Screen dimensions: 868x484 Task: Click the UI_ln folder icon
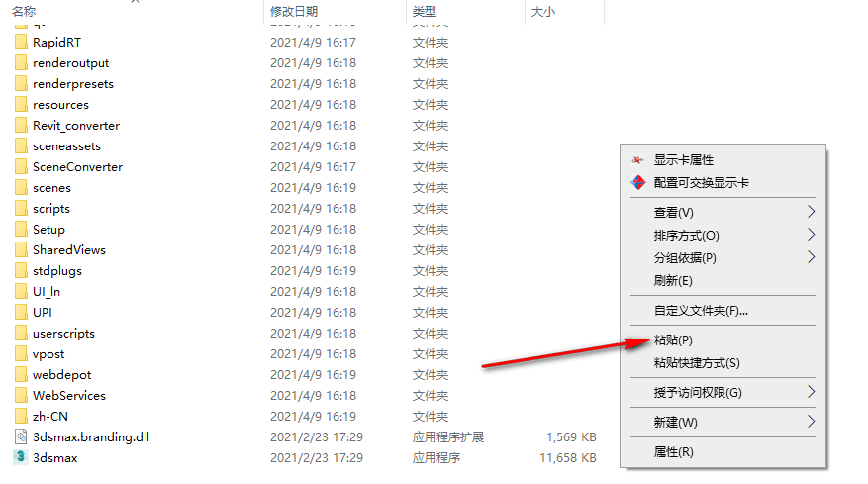tap(21, 291)
